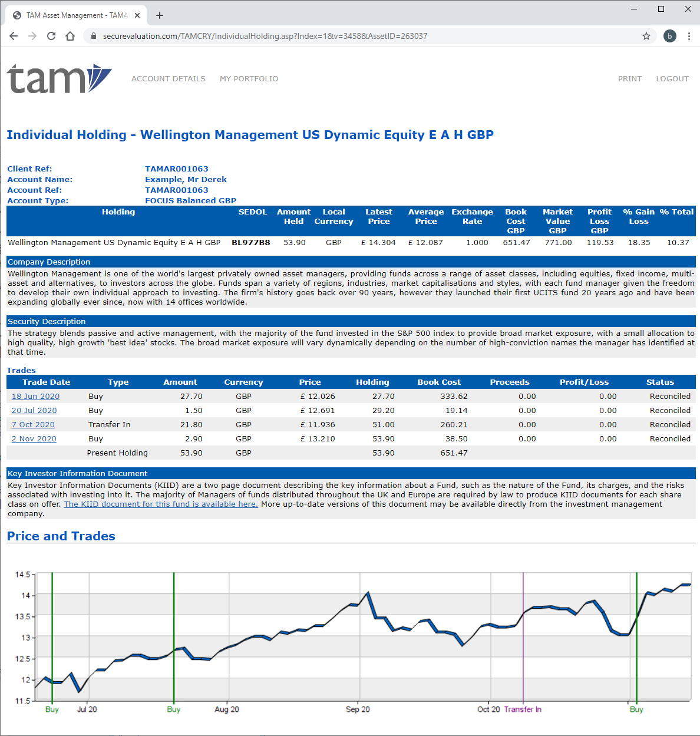
Task: Open the browser home page
Action: 70,36
